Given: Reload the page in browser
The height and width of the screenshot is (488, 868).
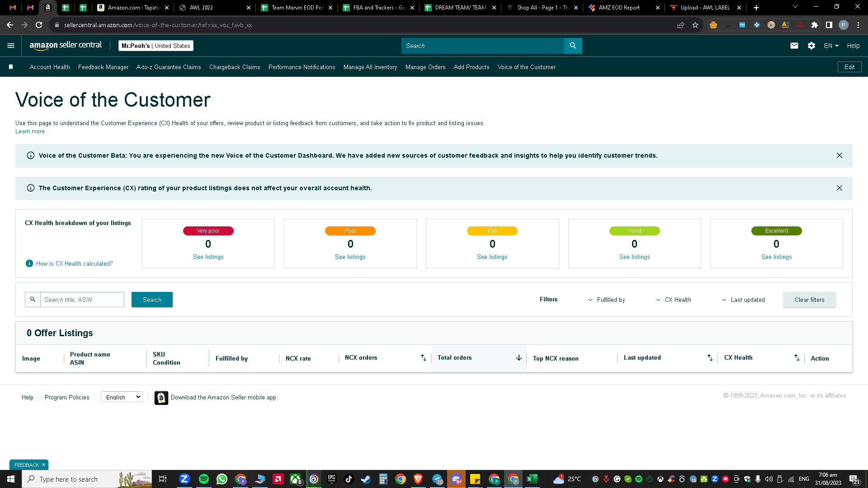Looking at the screenshot, I should (39, 25).
